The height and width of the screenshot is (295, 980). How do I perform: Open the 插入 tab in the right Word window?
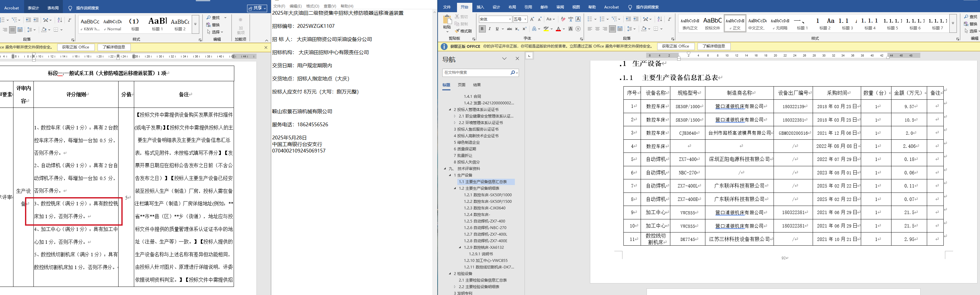coord(480,7)
